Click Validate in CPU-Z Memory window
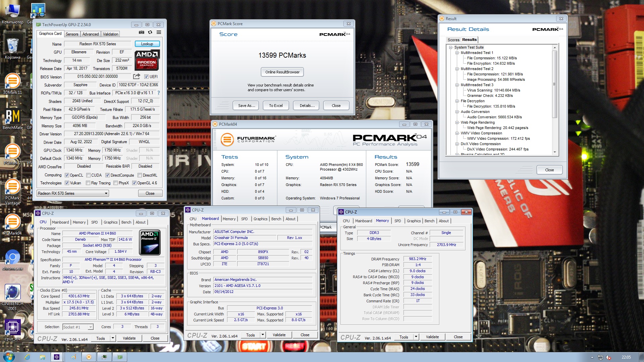 click(432, 337)
